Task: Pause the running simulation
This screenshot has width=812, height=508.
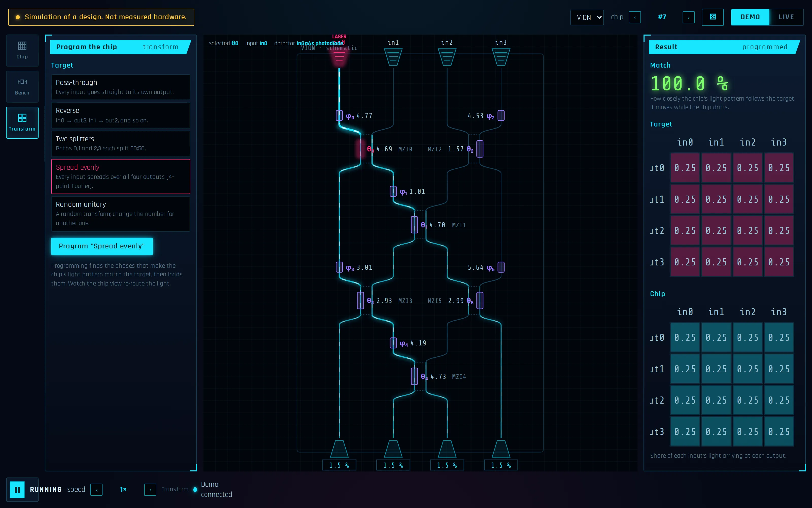Action: 17,489
